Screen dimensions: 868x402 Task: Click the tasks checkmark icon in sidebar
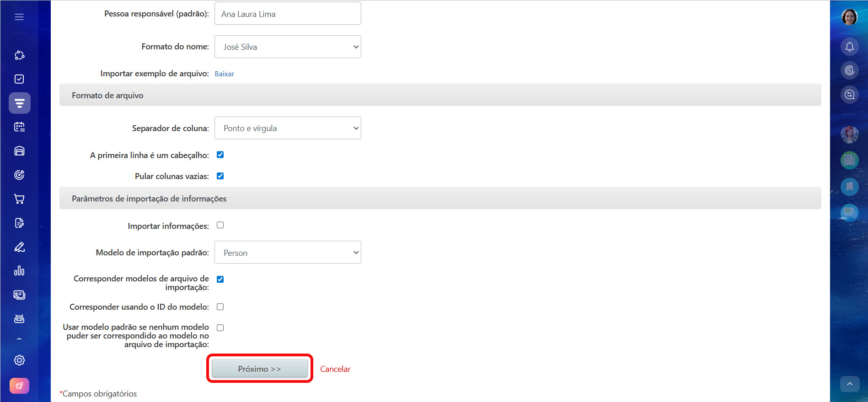click(x=19, y=79)
